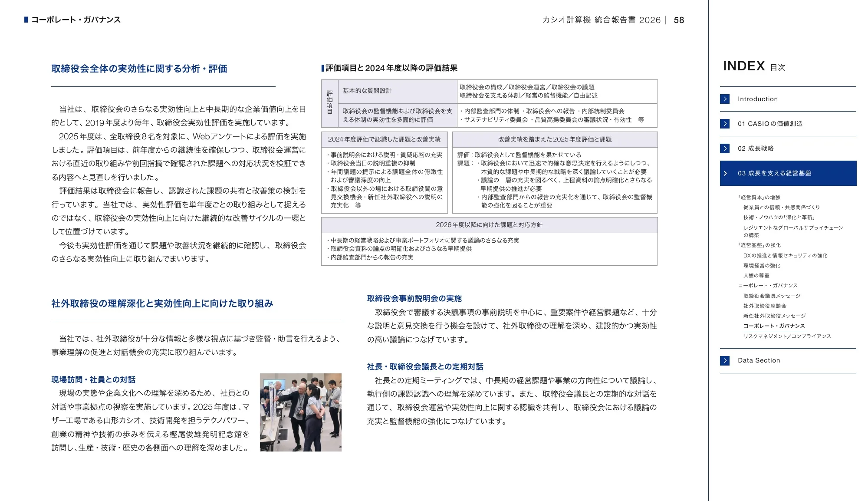Click the INDEX 目次 sidebar title
The height and width of the screenshot is (501, 868).
(x=754, y=66)
